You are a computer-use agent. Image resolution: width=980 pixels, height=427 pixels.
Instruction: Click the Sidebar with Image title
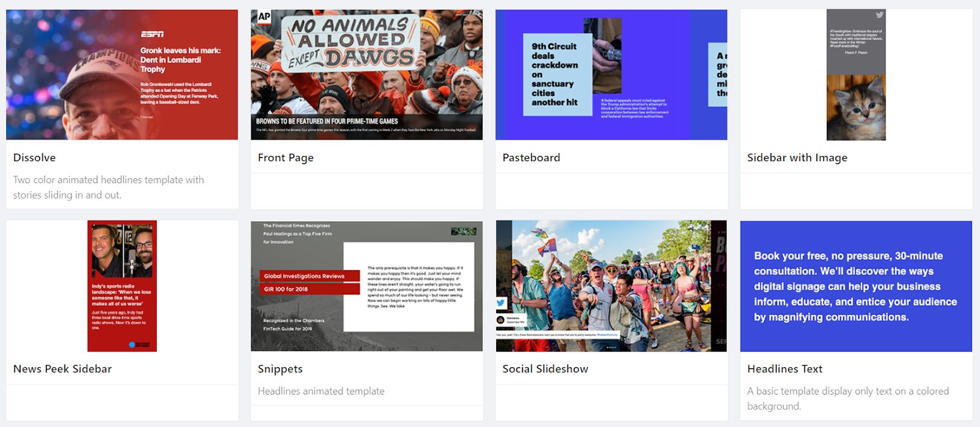797,157
